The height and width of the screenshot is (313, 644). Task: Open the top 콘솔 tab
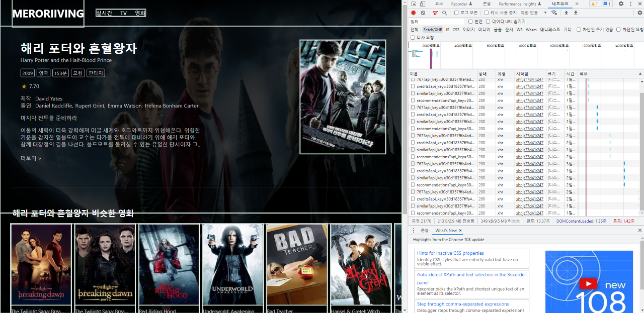[487, 4]
